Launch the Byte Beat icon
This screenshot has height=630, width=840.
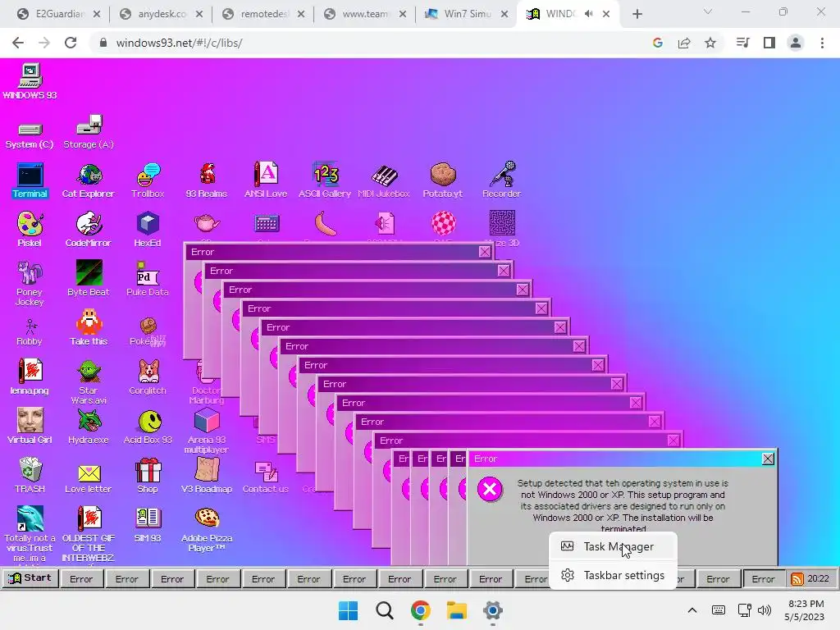tap(89, 279)
